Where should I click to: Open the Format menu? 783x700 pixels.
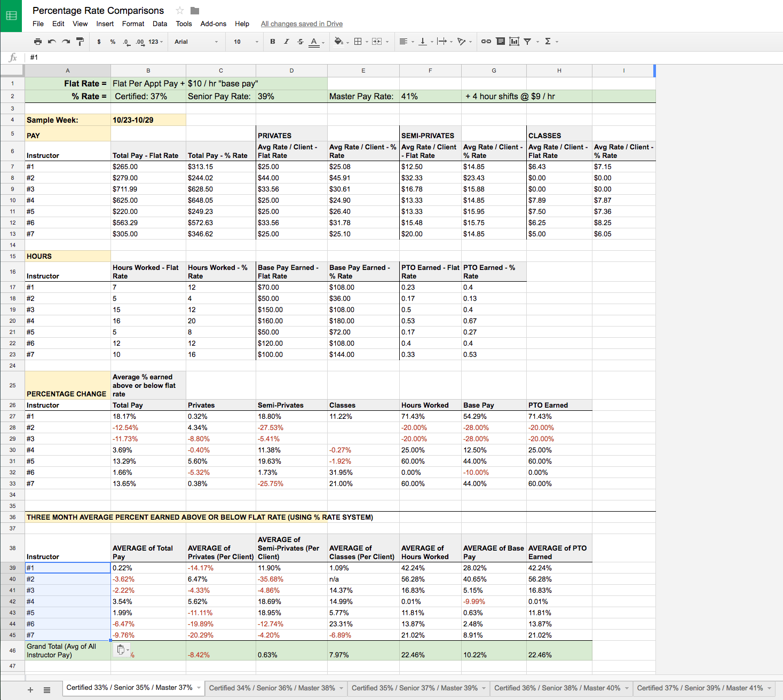pyautogui.click(x=133, y=24)
